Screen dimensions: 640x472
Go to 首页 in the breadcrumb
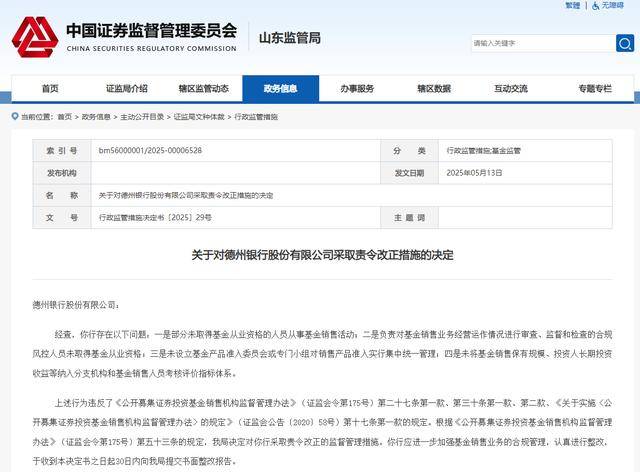pyautogui.click(x=64, y=117)
